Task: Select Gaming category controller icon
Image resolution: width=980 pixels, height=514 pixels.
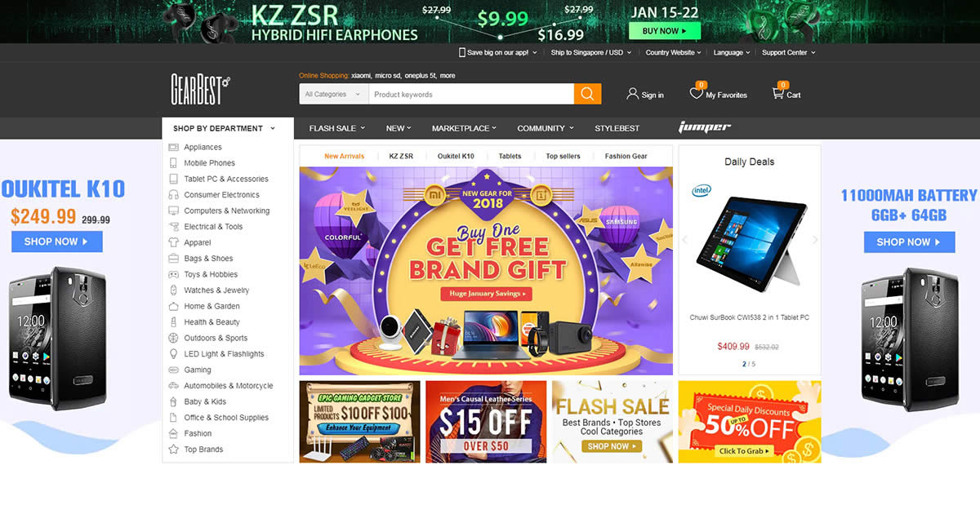Action: (x=173, y=370)
